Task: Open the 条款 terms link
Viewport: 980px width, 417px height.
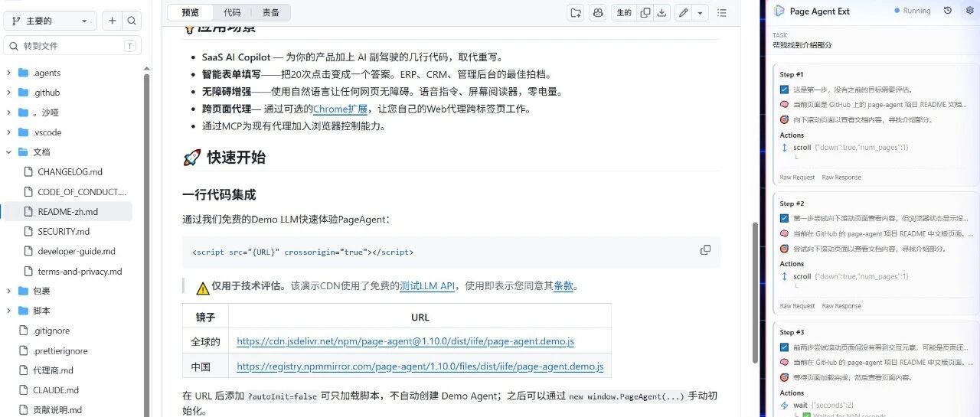Action: click(x=563, y=286)
